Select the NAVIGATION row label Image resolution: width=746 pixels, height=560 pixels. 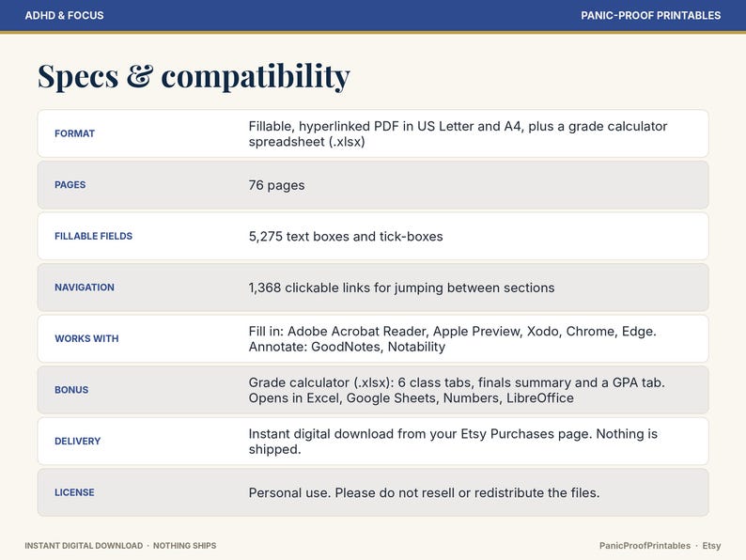[x=85, y=288]
